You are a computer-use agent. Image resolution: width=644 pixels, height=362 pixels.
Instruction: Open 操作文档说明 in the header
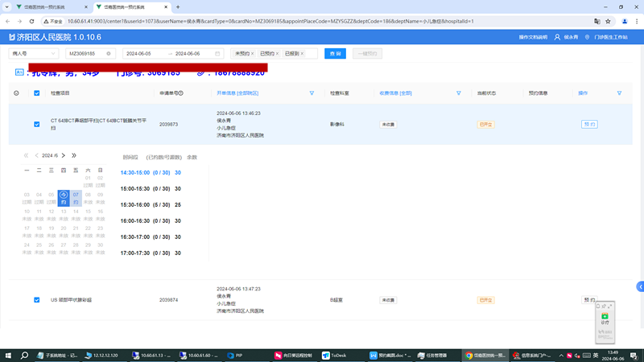(533, 37)
